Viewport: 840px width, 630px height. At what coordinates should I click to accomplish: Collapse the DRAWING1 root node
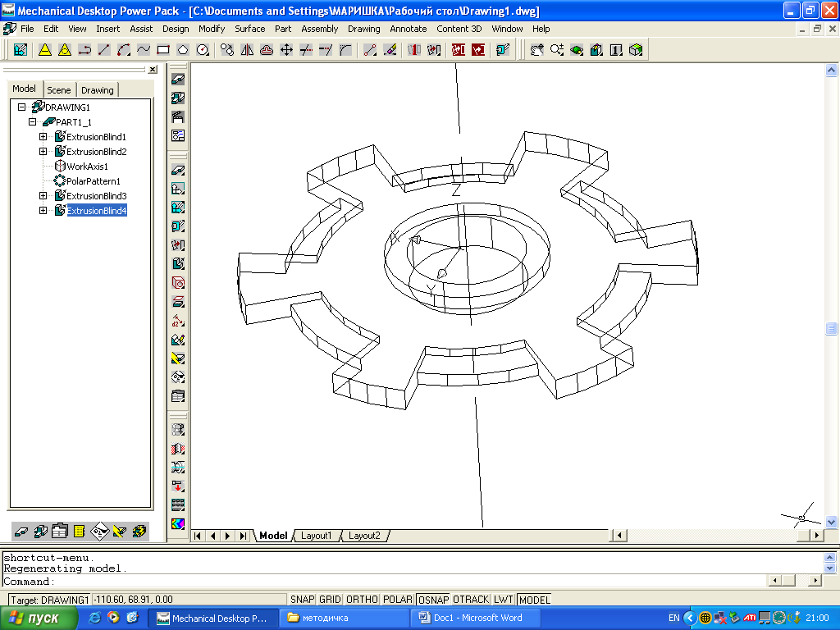[21, 107]
